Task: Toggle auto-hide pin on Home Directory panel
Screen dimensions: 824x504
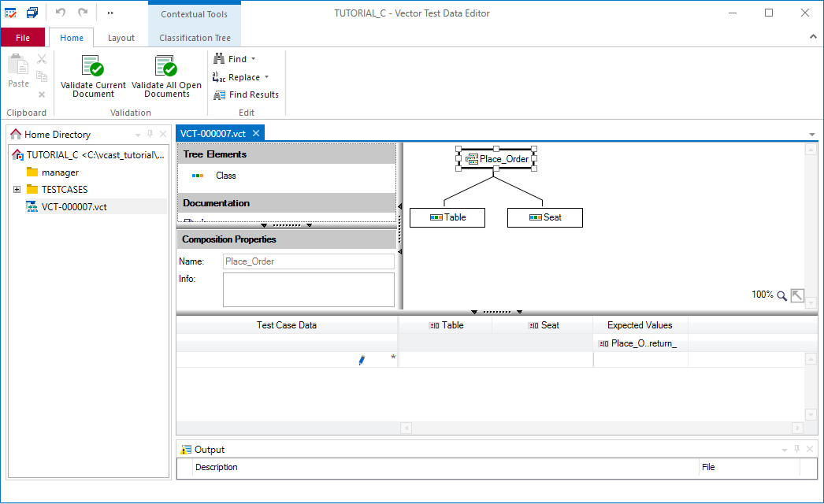Action: click(x=149, y=134)
